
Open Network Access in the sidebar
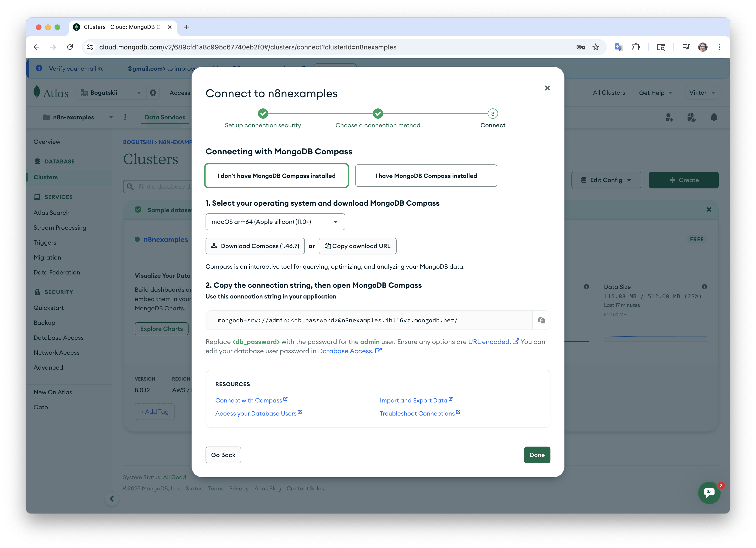56,353
